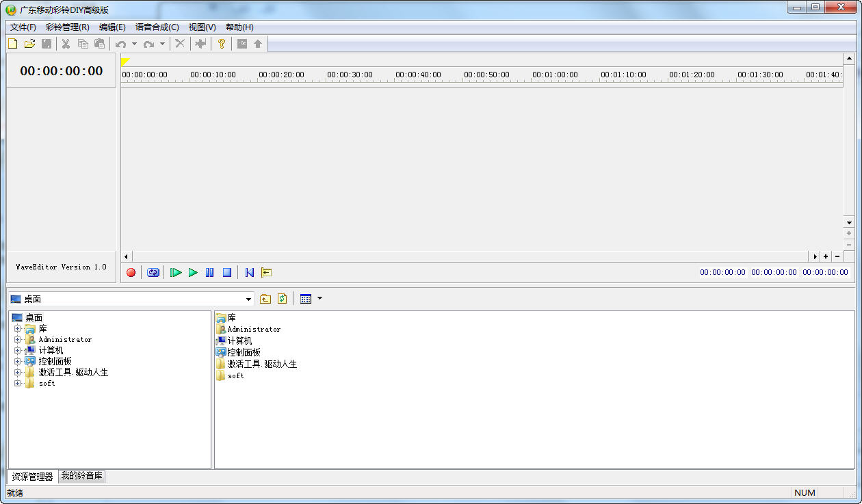Create a new file with toolbar icon
Viewport: 862px width, 504px height.
[12, 44]
